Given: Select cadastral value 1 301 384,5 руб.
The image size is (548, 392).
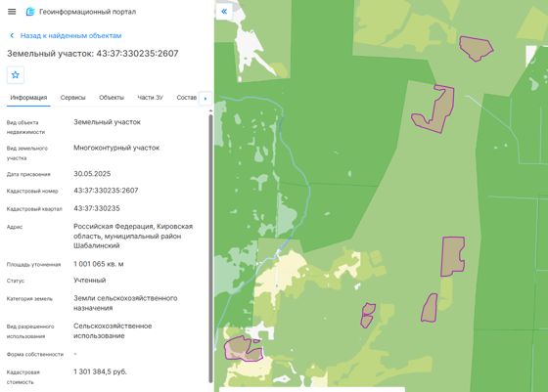Looking at the screenshot, I should pyautogui.click(x=100, y=371).
